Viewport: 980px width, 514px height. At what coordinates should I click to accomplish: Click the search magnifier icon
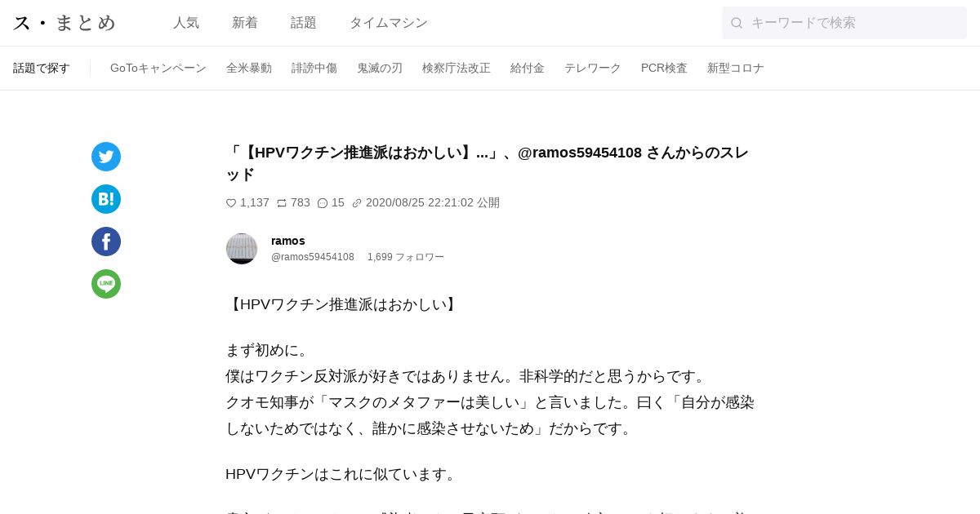click(x=737, y=23)
